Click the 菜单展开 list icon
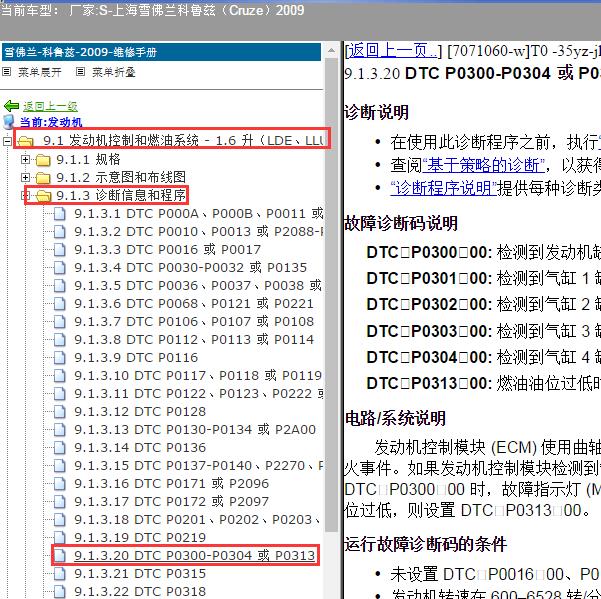The height and width of the screenshot is (599, 601). click(7, 71)
